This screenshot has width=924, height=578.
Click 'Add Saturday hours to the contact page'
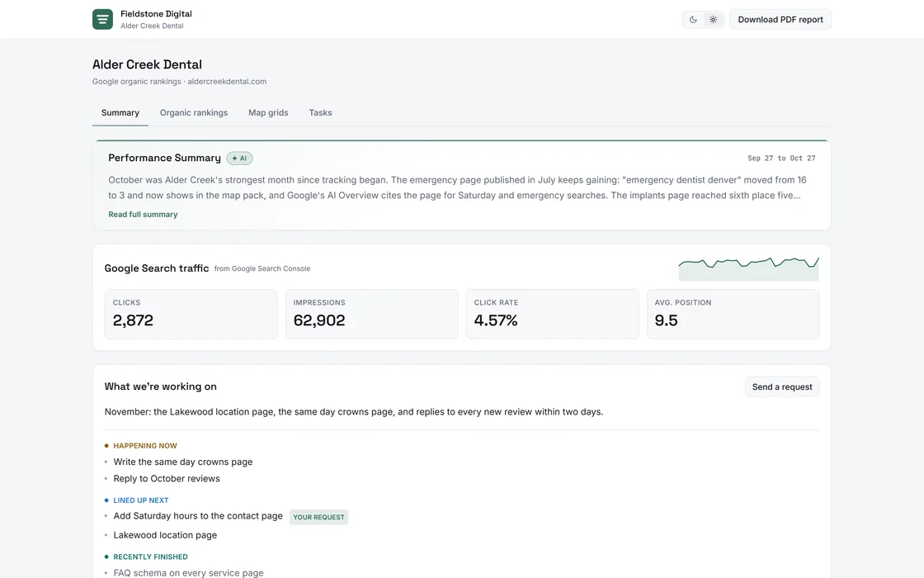click(198, 515)
